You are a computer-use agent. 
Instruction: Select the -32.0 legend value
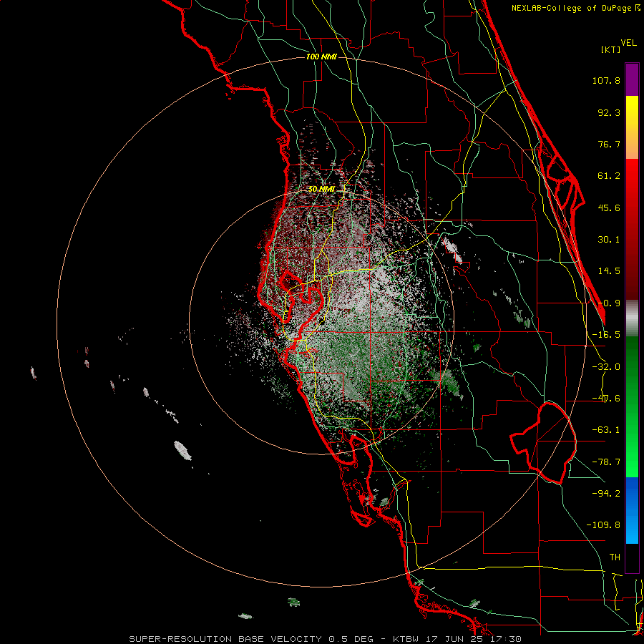click(606, 367)
